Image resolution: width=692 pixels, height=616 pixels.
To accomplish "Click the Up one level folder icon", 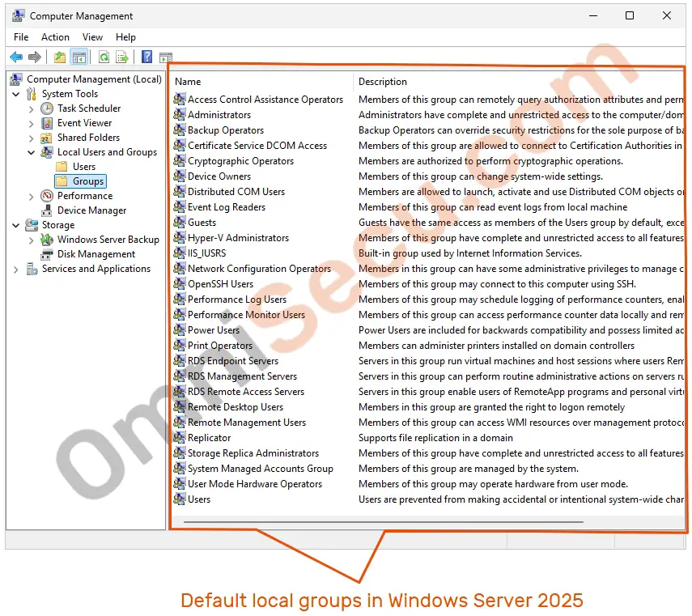I will (60, 57).
